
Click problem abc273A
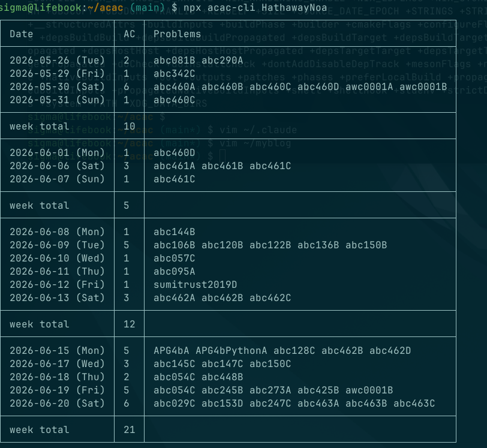click(x=270, y=390)
